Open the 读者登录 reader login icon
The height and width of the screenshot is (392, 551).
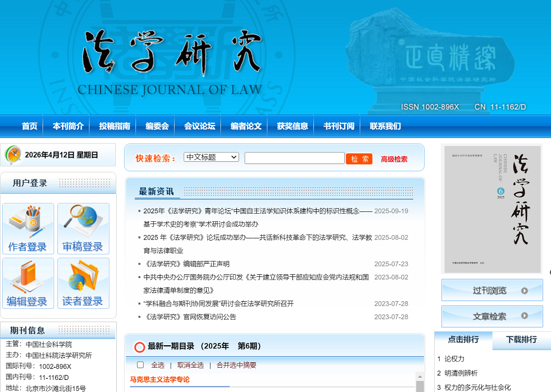[83, 284]
